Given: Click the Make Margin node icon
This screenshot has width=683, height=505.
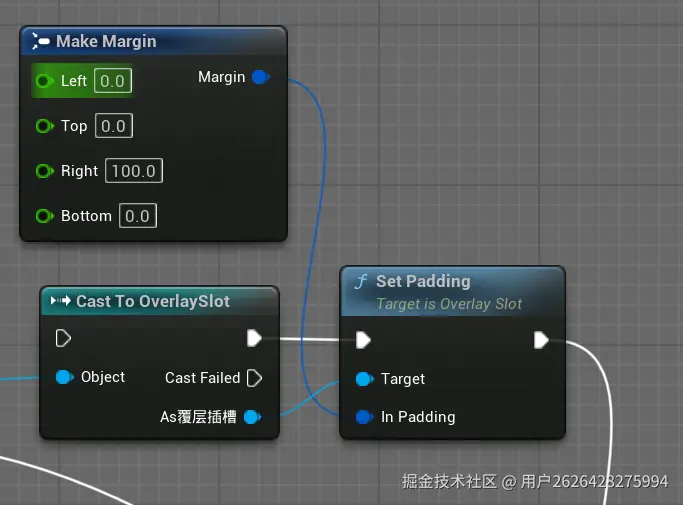Looking at the screenshot, I should tap(41, 41).
